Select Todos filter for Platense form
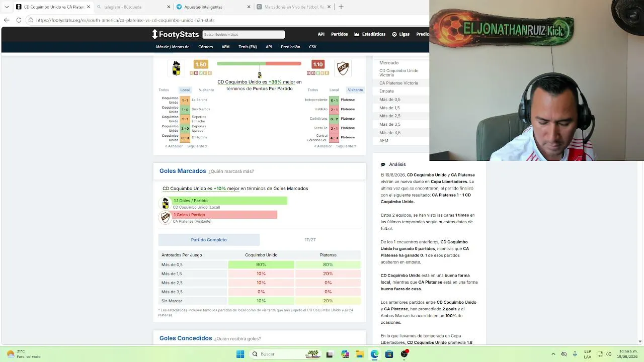This screenshot has height=362, width=644. tap(313, 90)
